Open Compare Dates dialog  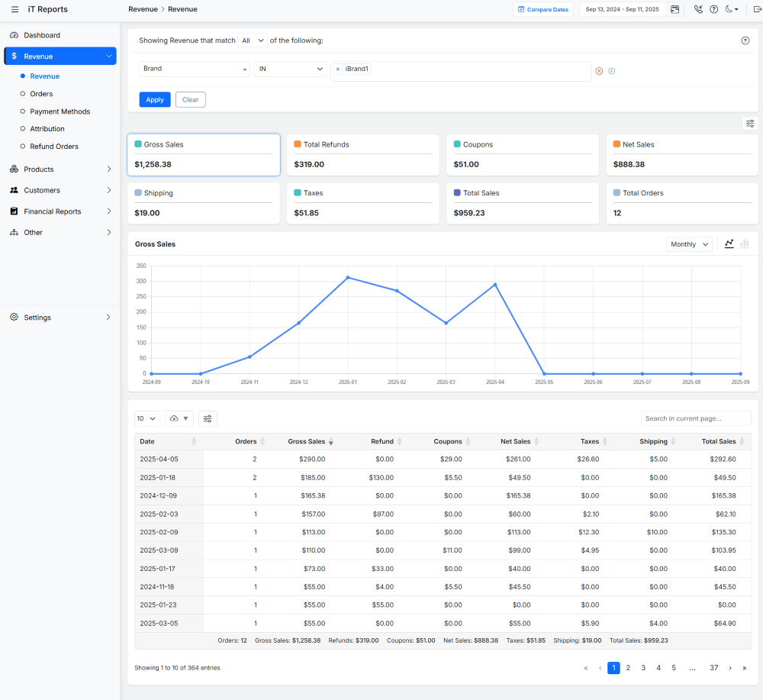pos(543,8)
